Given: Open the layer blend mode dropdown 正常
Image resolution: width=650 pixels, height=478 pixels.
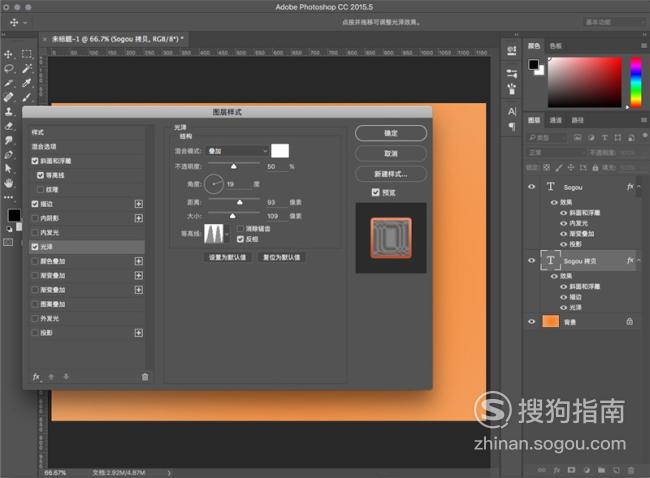Looking at the screenshot, I should click(x=556, y=153).
